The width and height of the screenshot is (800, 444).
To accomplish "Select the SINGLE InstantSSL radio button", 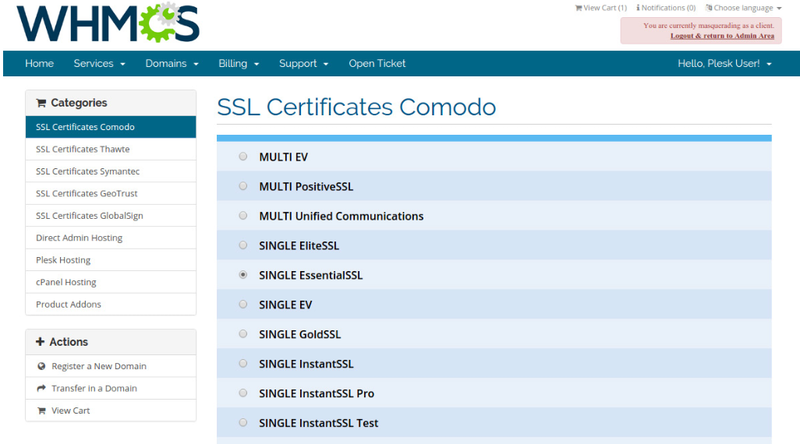I will pos(243,364).
